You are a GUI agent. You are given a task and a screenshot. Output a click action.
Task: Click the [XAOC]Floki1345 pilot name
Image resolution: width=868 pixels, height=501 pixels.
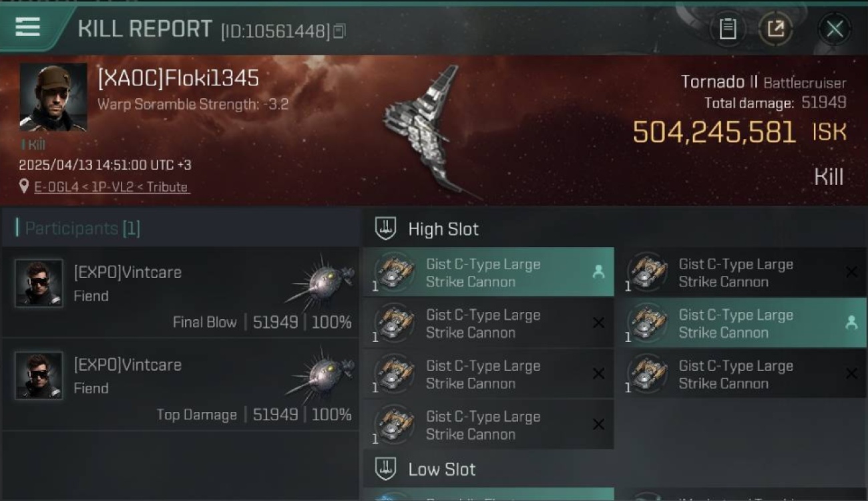[178, 78]
